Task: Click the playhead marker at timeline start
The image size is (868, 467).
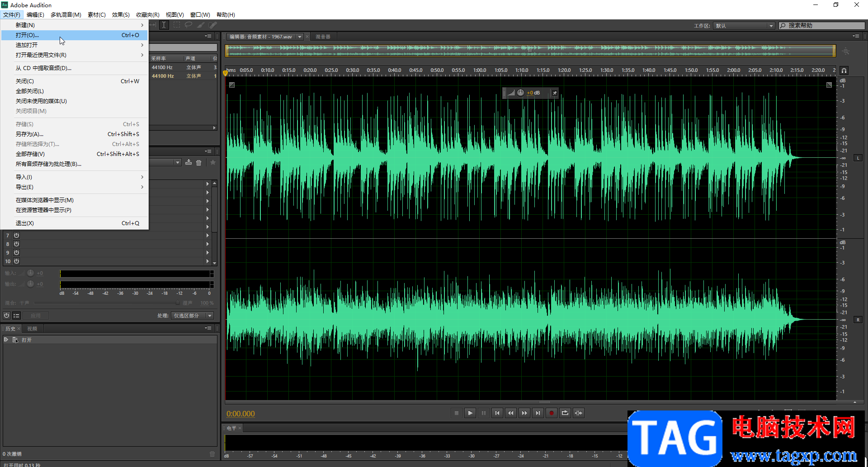Action: [x=225, y=73]
